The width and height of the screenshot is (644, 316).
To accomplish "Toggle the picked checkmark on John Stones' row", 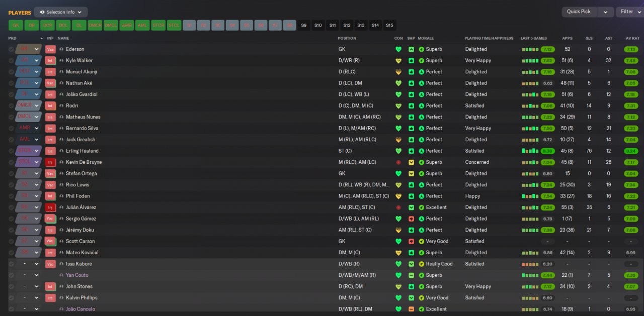I will (11, 286).
